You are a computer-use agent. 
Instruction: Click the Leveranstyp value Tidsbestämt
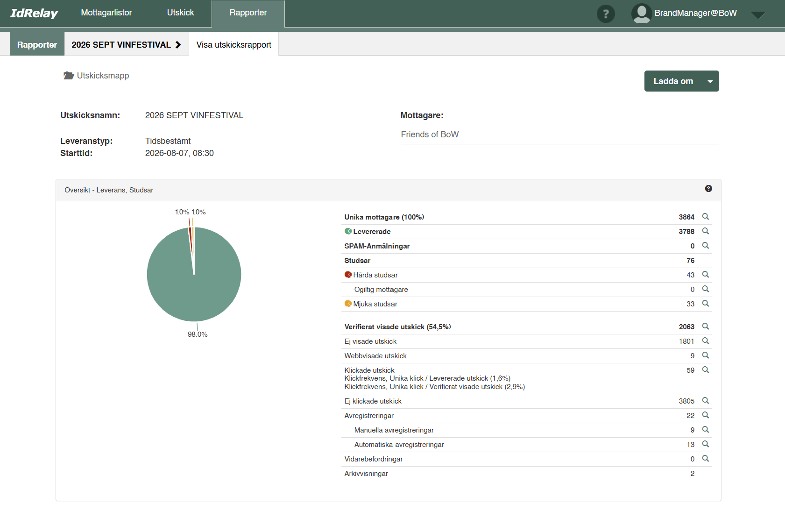click(168, 141)
